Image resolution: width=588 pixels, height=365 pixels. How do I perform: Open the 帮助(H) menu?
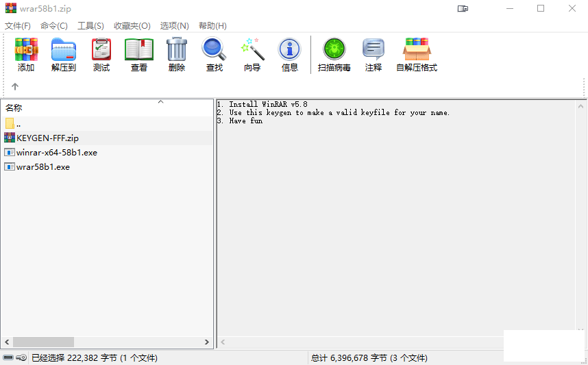pyautogui.click(x=212, y=25)
